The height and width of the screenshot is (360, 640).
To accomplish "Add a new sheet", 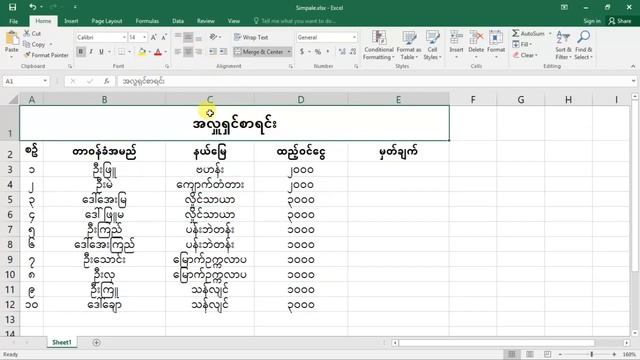I will click(x=96, y=342).
